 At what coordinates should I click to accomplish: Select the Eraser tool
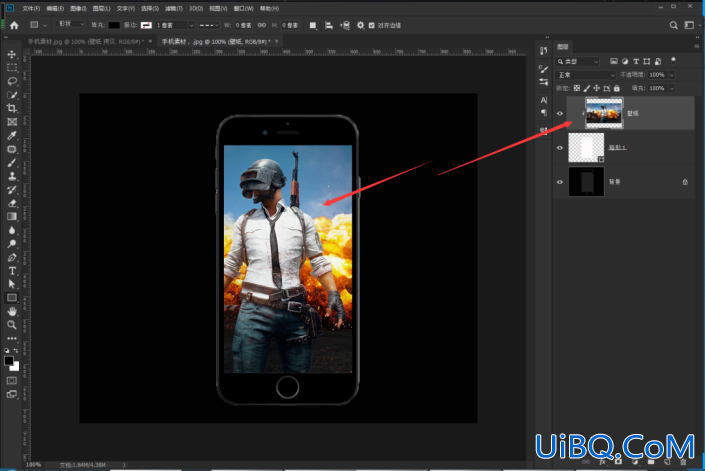[12, 203]
